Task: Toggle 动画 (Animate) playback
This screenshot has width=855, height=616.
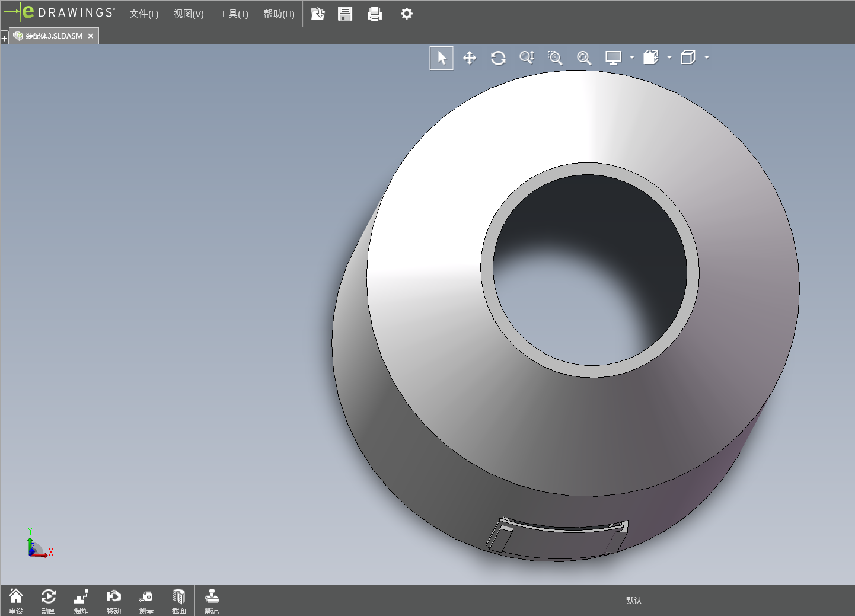Action: 49,601
